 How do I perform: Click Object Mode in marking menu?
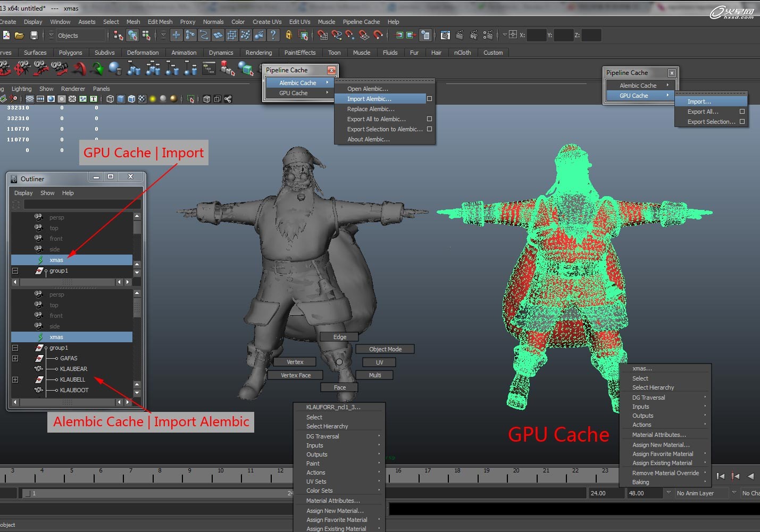coord(385,349)
